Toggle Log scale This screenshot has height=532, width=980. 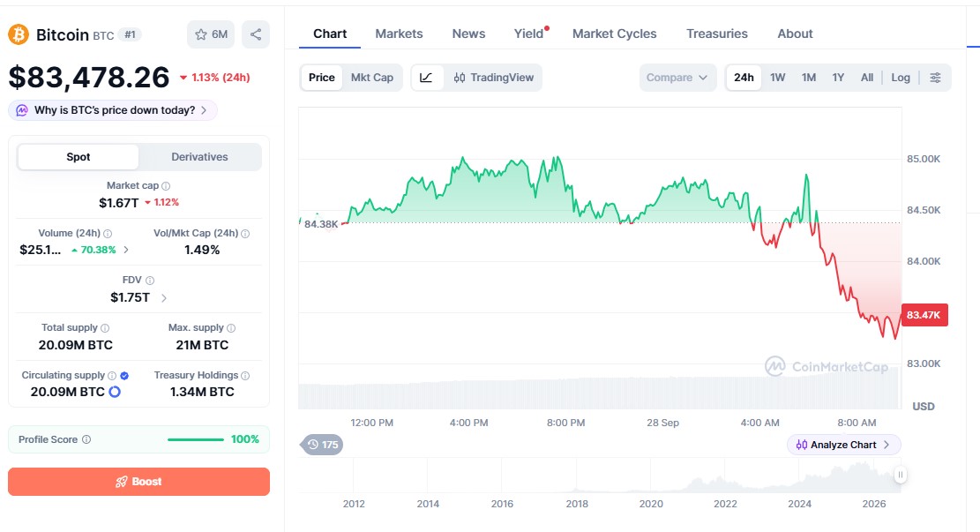point(900,78)
